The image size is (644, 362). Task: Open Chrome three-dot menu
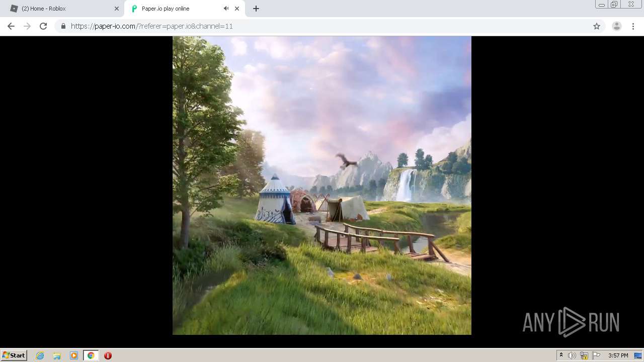click(x=633, y=26)
